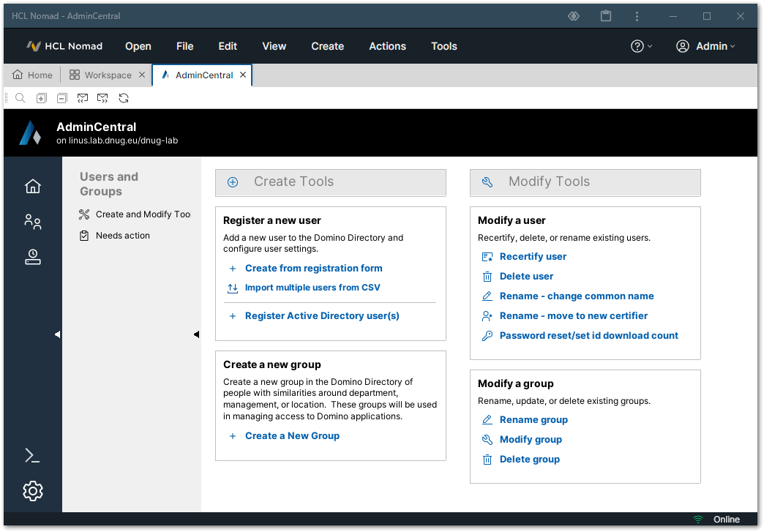This screenshot has height=532, width=764.
Task: Click the clipboard icon in title bar
Action: 605,16
